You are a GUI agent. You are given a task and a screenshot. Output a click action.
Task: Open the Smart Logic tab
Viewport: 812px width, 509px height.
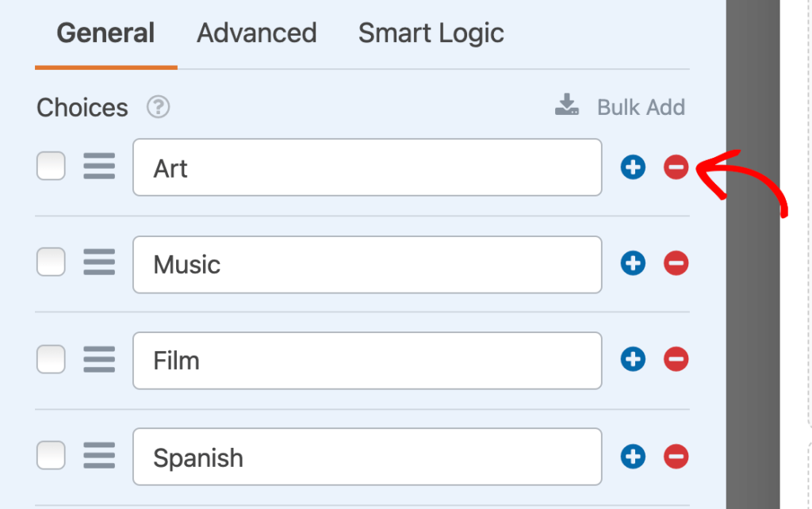431,33
